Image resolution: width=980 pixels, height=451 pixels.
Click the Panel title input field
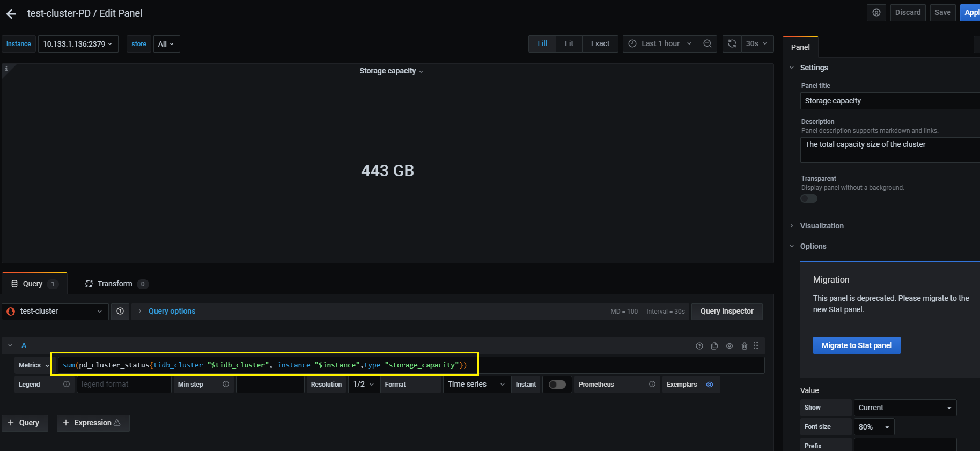[890, 101]
